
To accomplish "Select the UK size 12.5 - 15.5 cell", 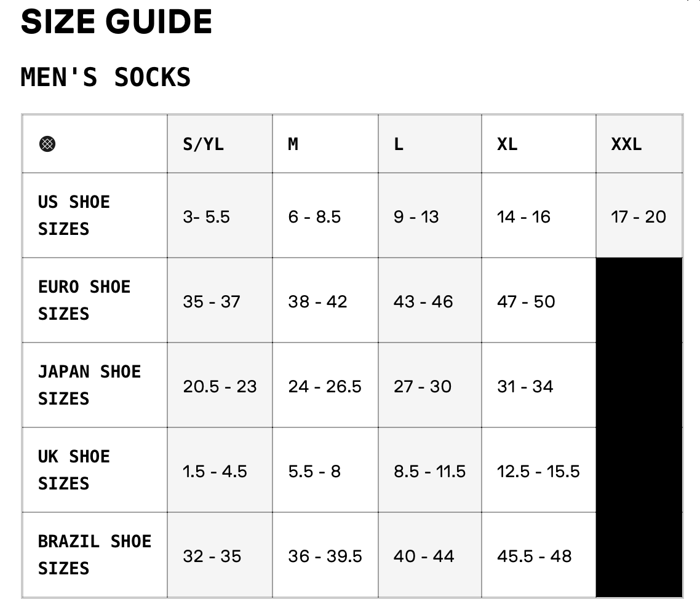I will (538, 471).
